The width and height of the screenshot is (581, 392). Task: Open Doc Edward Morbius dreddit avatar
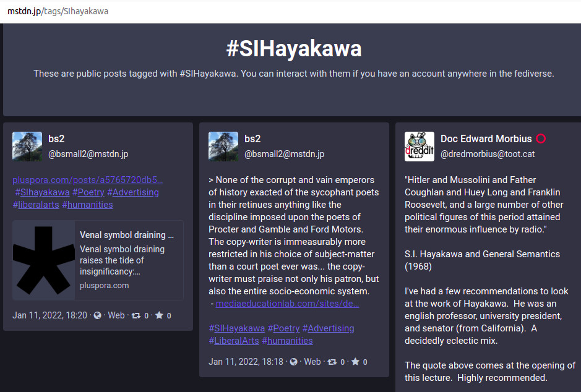(419, 147)
